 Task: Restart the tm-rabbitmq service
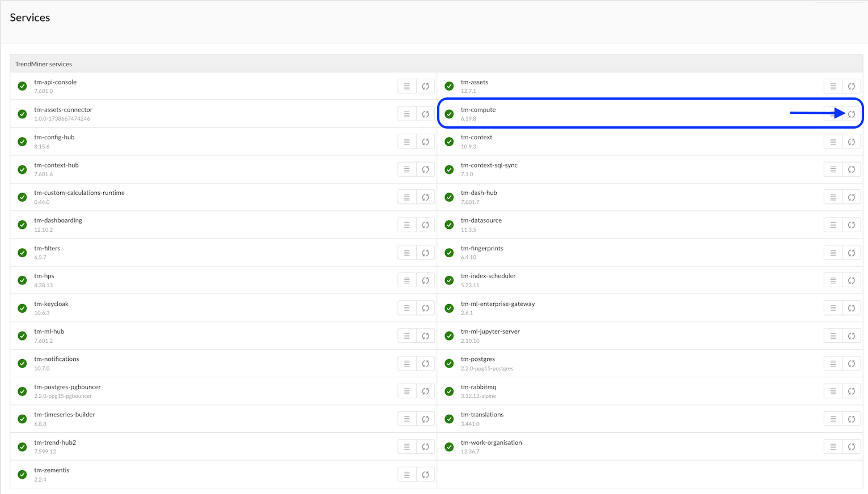click(x=852, y=391)
